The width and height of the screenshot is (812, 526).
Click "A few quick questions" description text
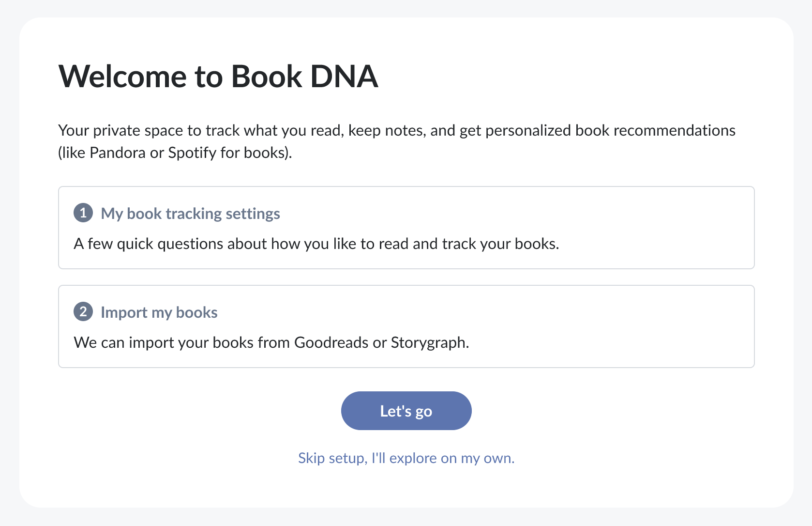click(x=316, y=244)
